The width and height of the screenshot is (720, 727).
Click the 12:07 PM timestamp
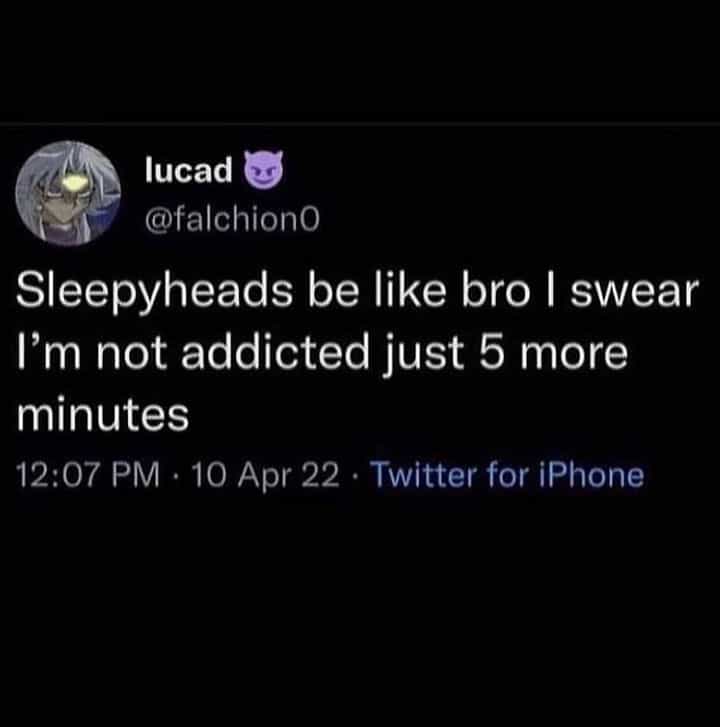click(x=88, y=476)
